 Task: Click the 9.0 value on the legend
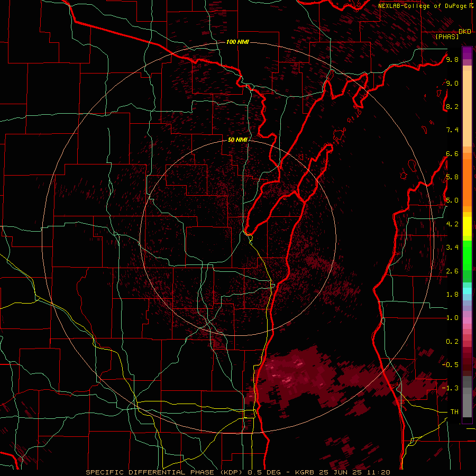(x=452, y=83)
